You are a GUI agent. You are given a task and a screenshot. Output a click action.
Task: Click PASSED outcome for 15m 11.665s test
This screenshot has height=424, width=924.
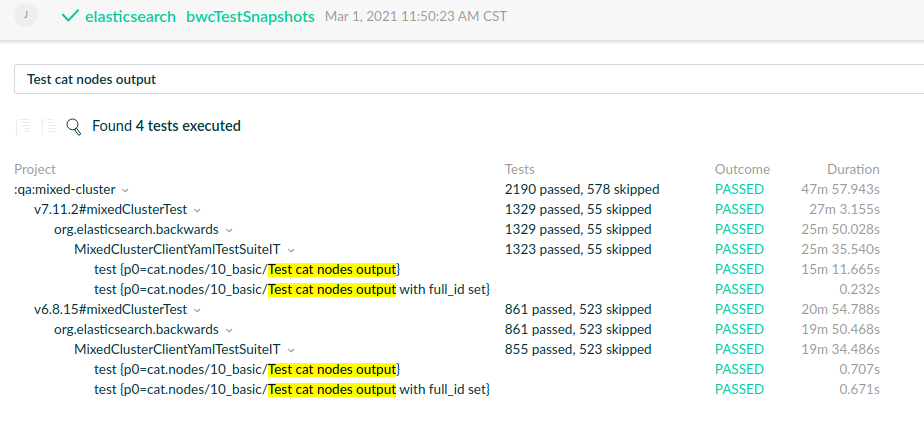[x=740, y=270]
